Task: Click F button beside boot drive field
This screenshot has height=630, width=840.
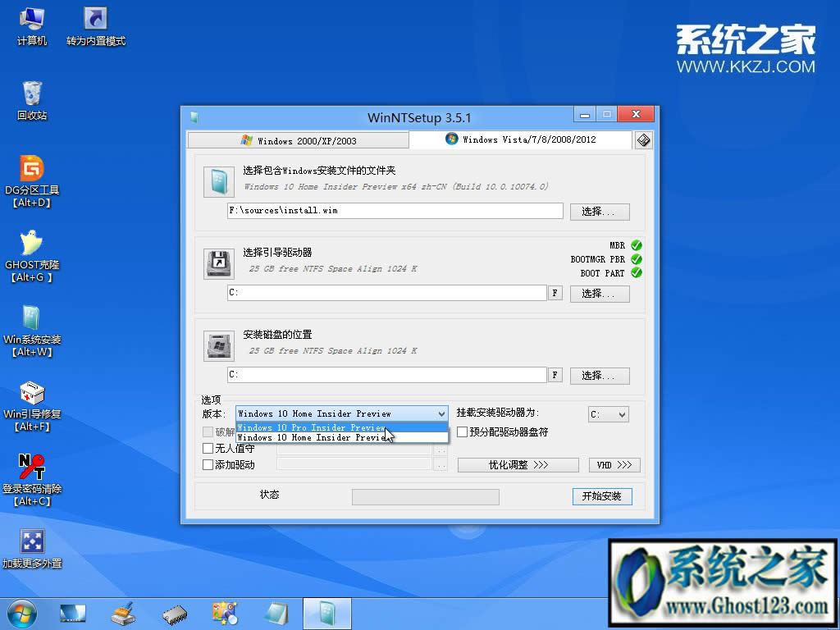Action: tap(555, 293)
